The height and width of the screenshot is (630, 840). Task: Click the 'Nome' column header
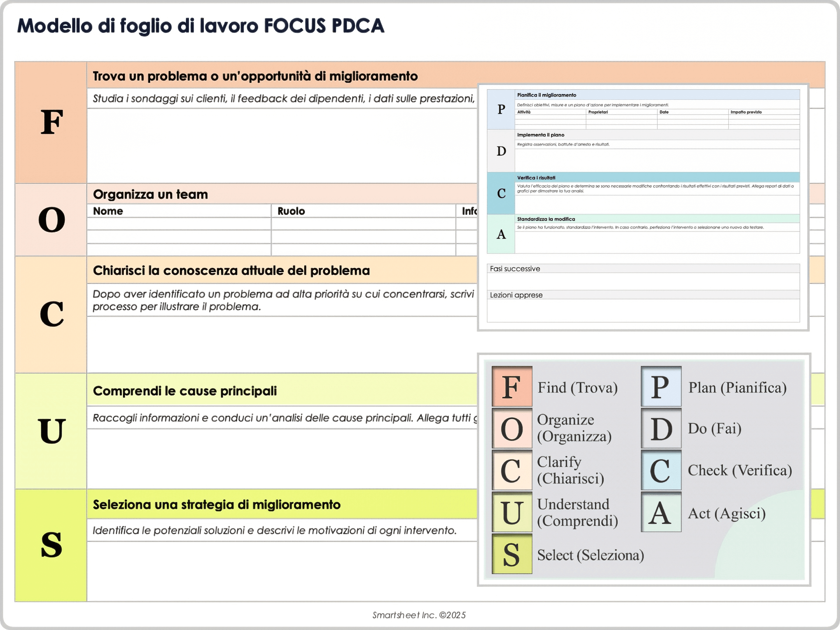pos(179,211)
